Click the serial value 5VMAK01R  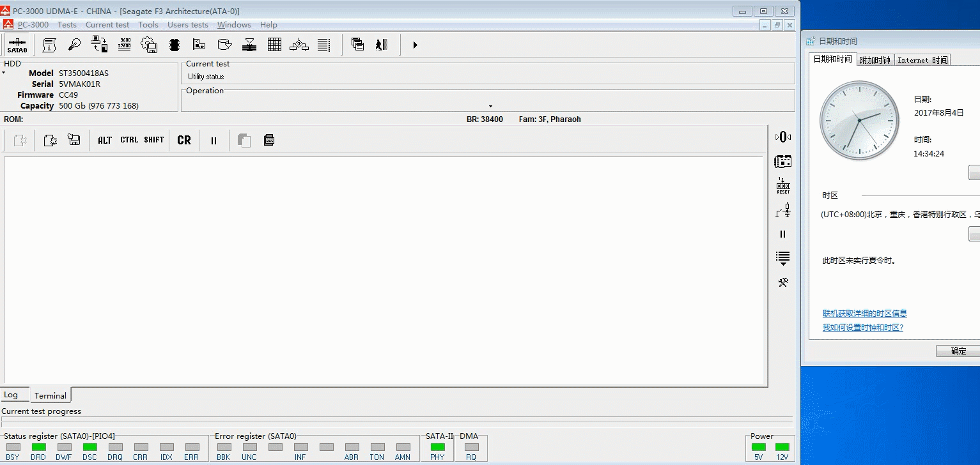click(x=79, y=84)
